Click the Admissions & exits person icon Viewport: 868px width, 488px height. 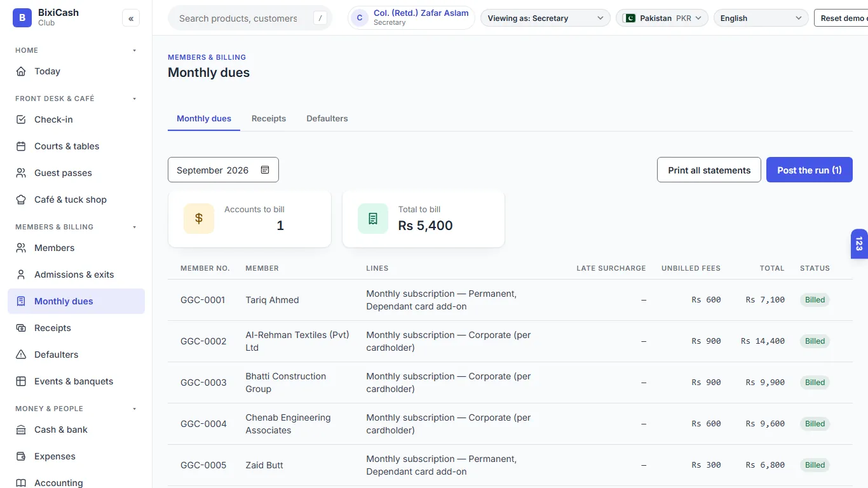[21, 274]
